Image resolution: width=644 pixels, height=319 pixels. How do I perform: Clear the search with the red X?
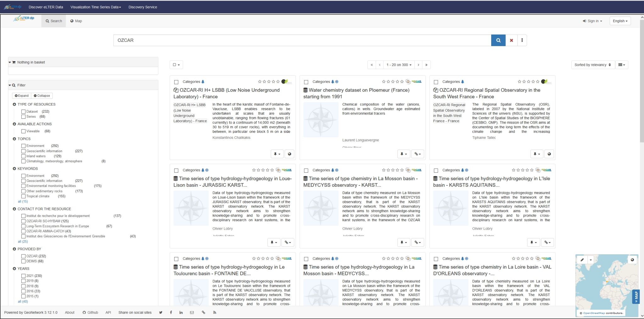(511, 40)
